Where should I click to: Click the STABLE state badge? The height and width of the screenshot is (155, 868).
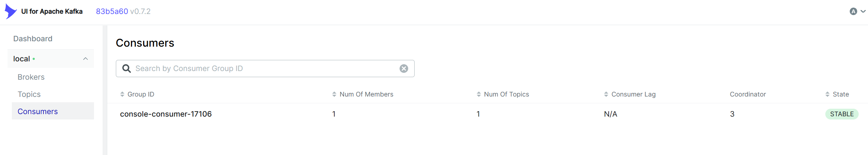point(842,114)
